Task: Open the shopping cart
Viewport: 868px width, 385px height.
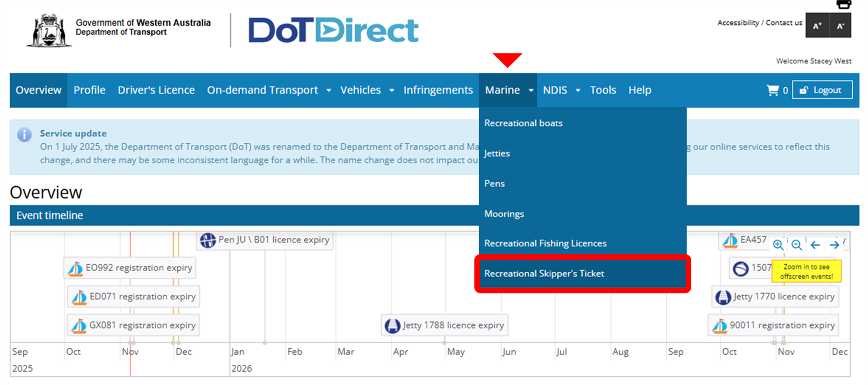Action: pyautogui.click(x=773, y=90)
